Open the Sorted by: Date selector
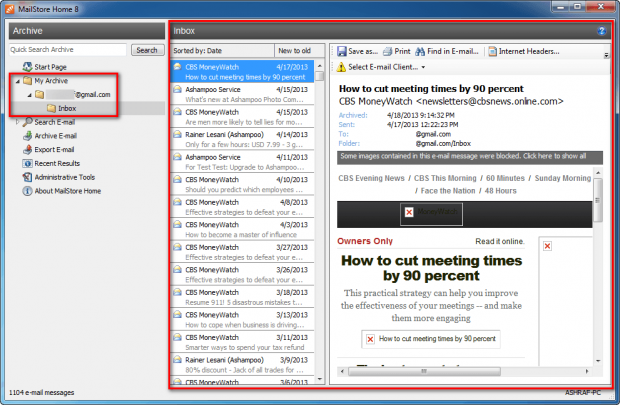Viewport: 620px width, 405px height. [223, 51]
